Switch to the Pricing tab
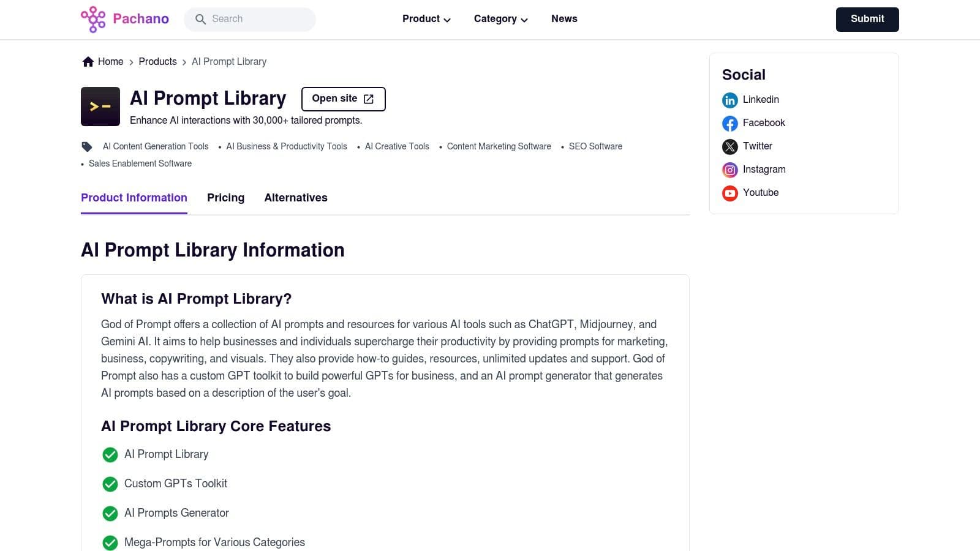Image resolution: width=980 pixels, height=551 pixels. click(x=225, y=198)
